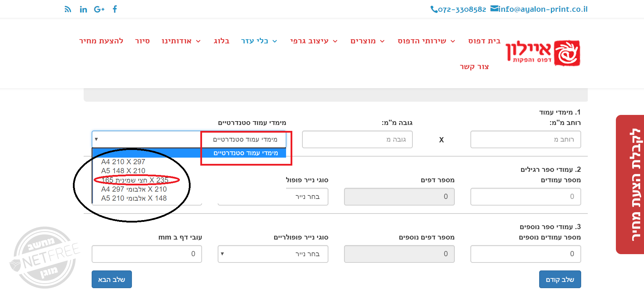Expand the 'מוצרים' navigation dropdown

(x=367, y=41)
